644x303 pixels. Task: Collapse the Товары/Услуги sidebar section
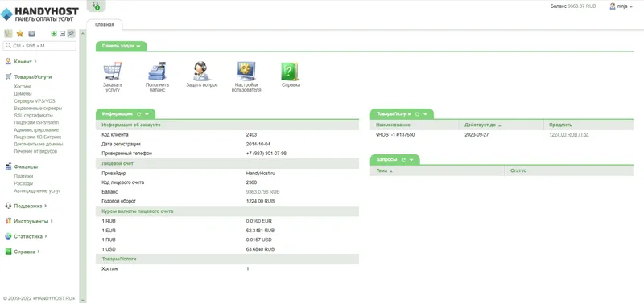click(x=33, y=76)
